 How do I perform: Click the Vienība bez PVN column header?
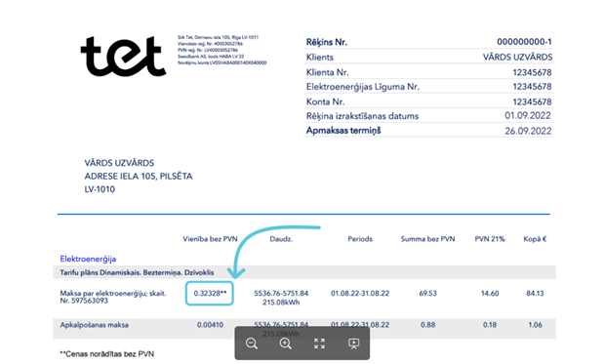pyautogui.click(x=210, y=239)
